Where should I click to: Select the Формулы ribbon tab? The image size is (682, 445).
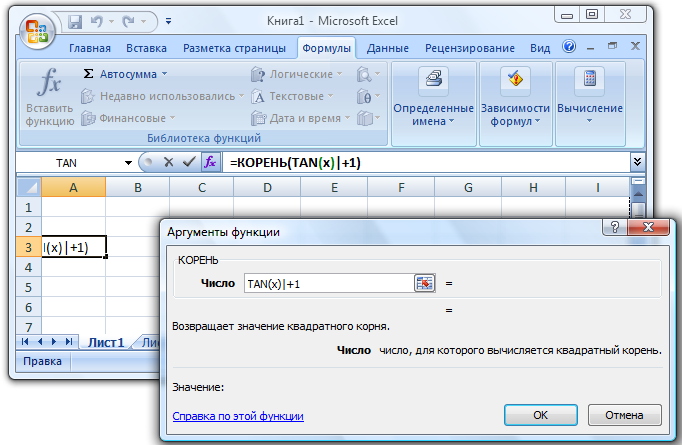(x=326, y=48)
